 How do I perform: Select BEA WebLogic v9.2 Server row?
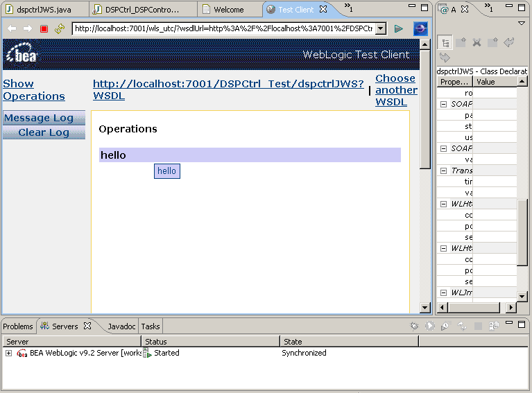(266, 353)
